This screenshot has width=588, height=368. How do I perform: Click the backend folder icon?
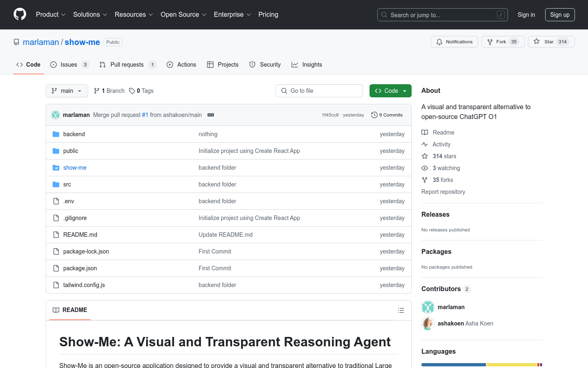coord(56,134)
